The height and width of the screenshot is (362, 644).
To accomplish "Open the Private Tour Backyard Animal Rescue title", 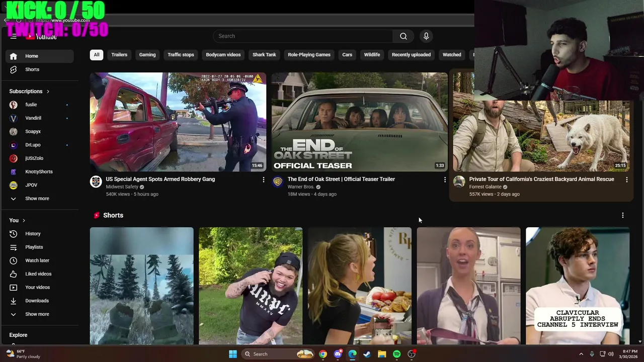I will (x=541, y=179).
